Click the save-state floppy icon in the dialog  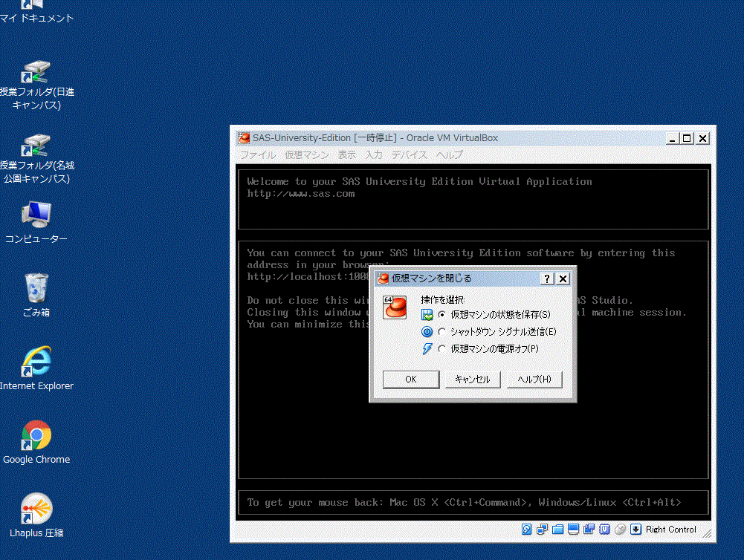coord(427,314)
